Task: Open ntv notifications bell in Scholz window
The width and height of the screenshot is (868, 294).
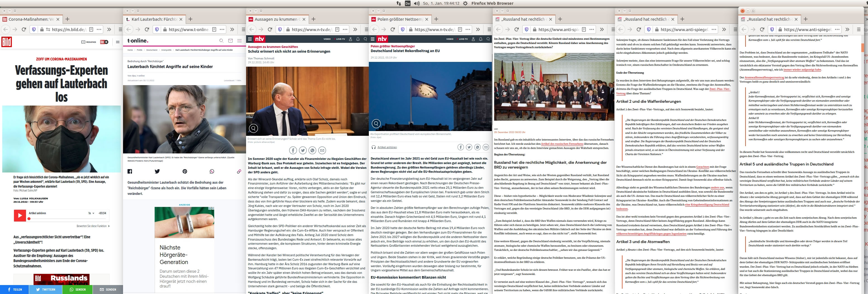Action: click(x=358, y=39)
